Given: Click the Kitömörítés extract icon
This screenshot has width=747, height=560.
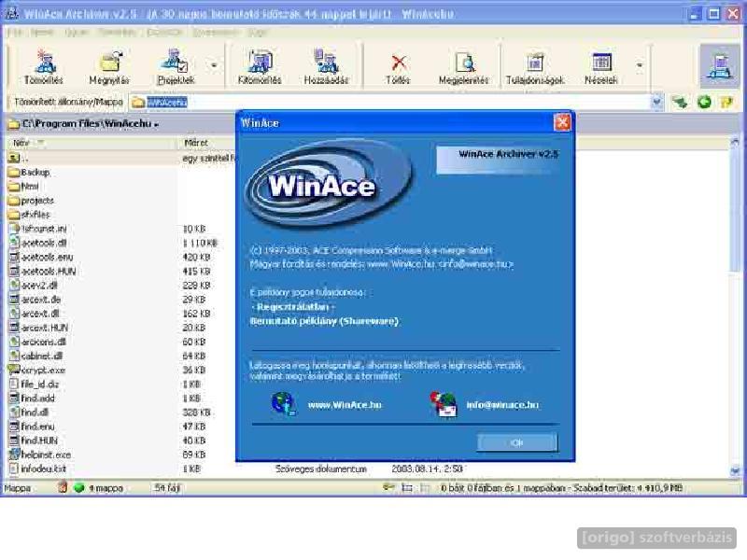Looking at the screenshot, I should click(260, 66).
